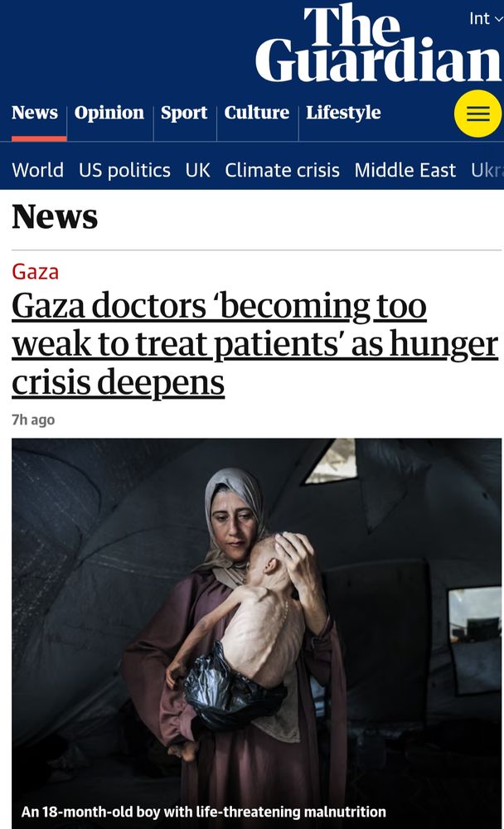Click the World subsection link
The image size is (504, 829).
coord(37,170)
